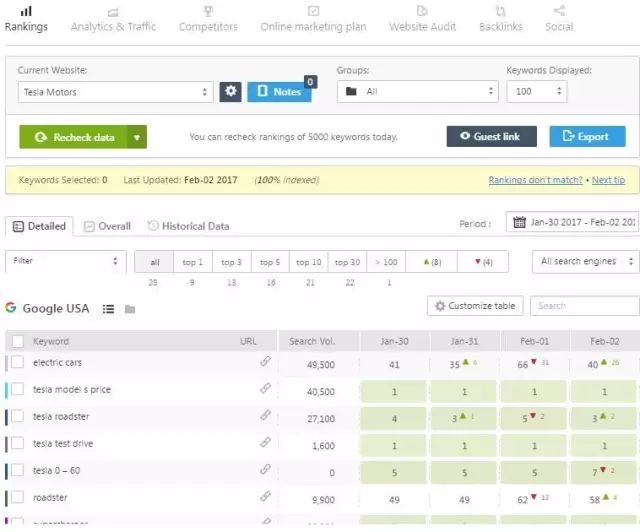
Task: Open the Rankings don't match link
Action: pyautogui.click(x=535, y=180)
